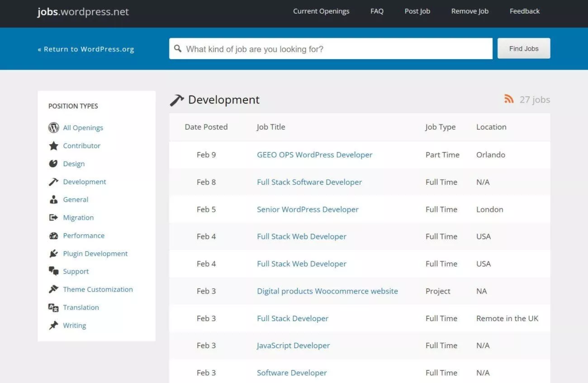This screenshot has width=588, height=383.
Task: Click the language icon beside Translation
Action: tap(54, 307)
